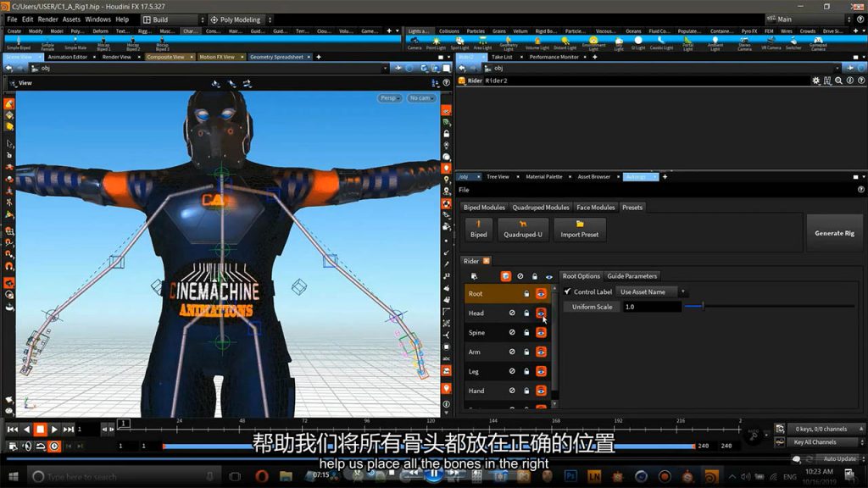Click the Import Preset folder button

580,229
